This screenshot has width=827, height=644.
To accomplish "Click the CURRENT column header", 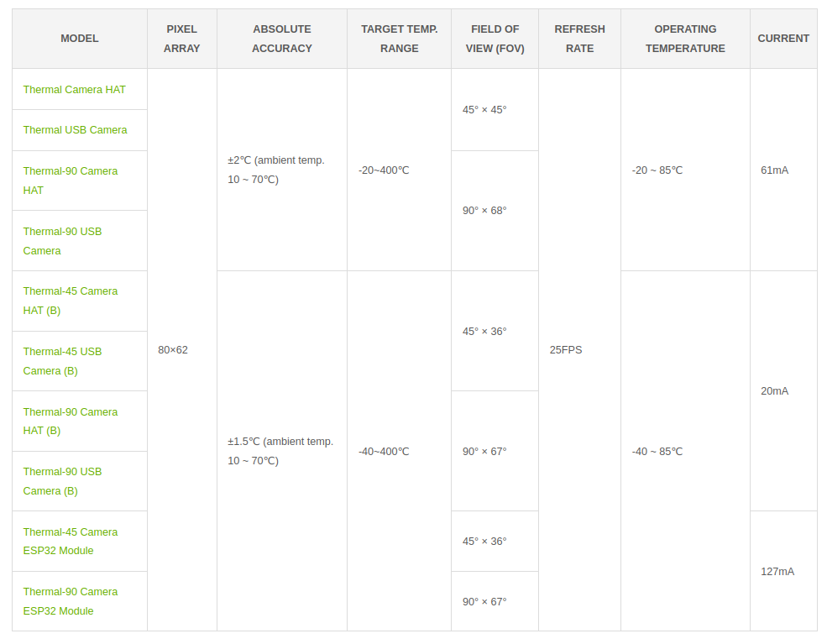I will click(x=783, y=39).
